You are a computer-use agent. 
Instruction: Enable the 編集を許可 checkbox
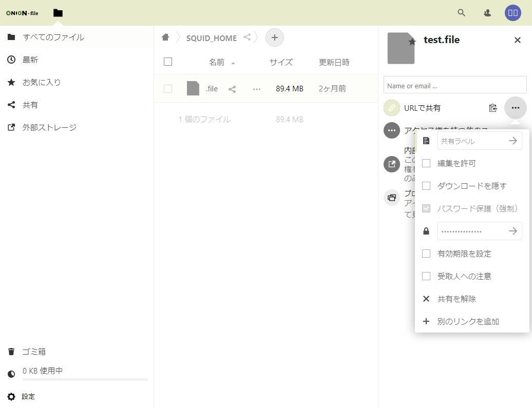[426, 163]
